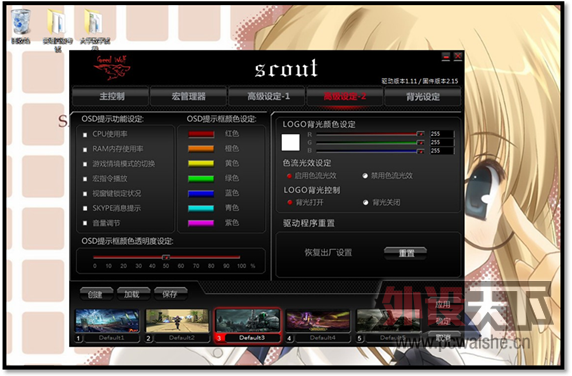Select 背光关闭 radio button
The height and width of the screenshot is (376, 572).
click(365, 202)
